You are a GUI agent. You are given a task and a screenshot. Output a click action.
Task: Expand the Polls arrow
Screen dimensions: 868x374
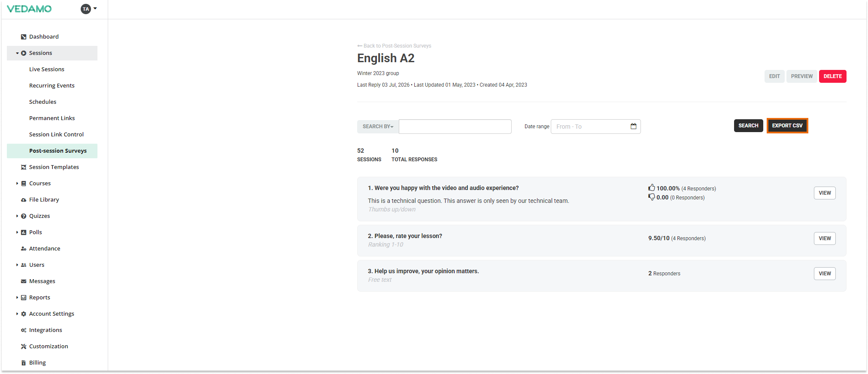point(17,232)
